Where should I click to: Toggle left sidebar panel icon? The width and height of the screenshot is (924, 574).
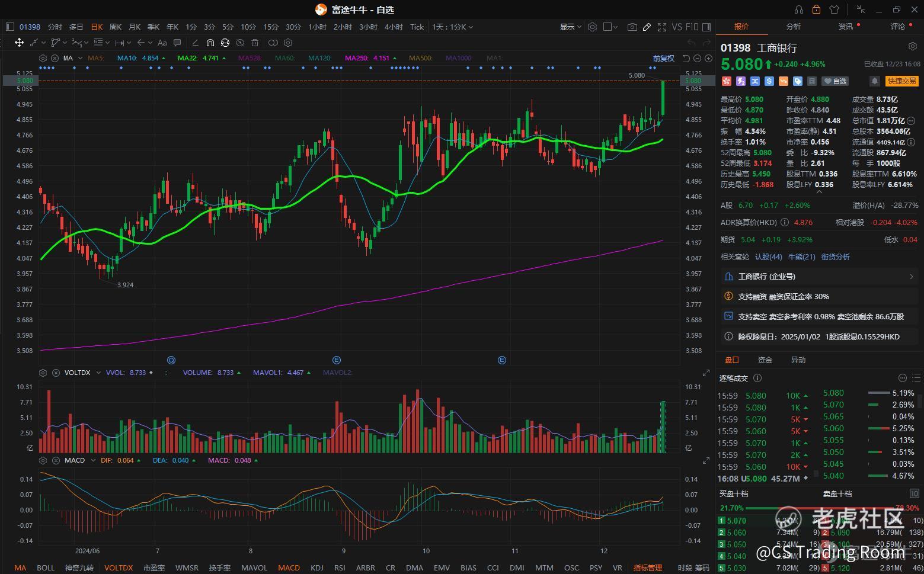pyautogui.click(x=9, y=27)
